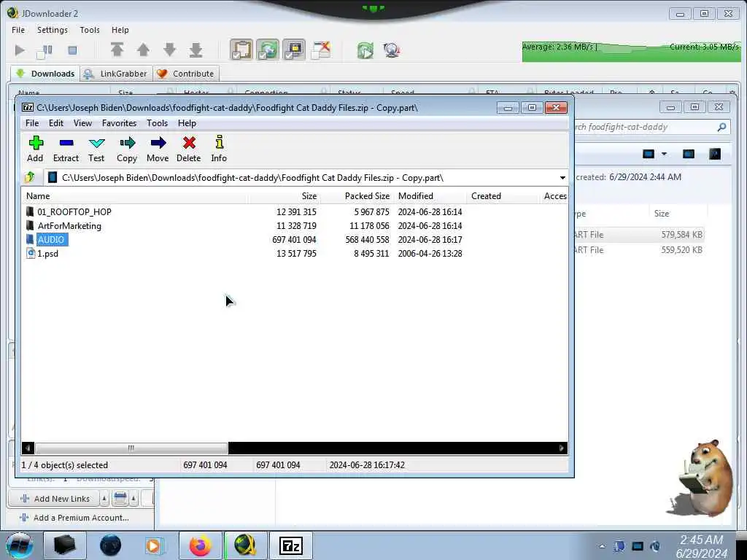Click taskbar media player icon

point(154,545)
